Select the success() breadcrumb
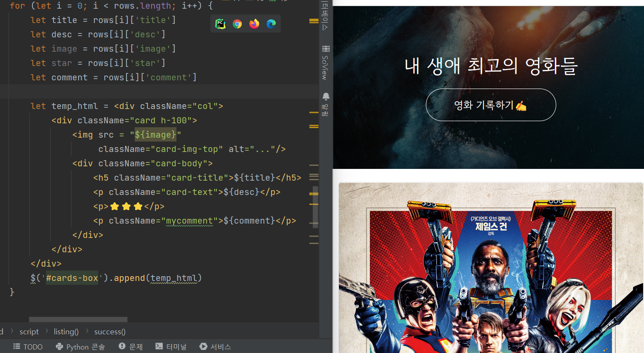644x353 pixels. pyautogui.click(x=110, y=332)
